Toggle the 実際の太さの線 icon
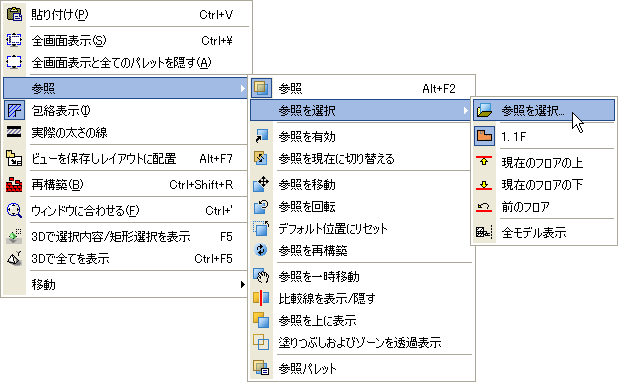Screen dimensions: 619x382 tap(14, 132)
